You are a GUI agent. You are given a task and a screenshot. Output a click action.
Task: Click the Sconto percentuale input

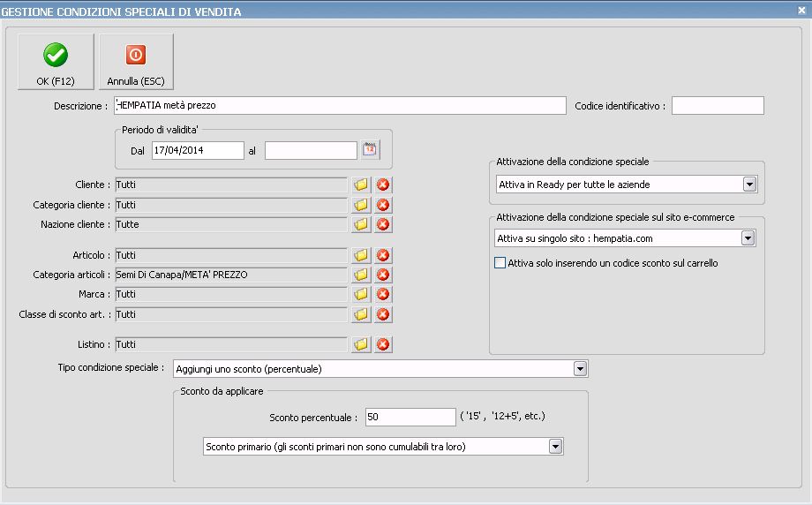[410, 417]
